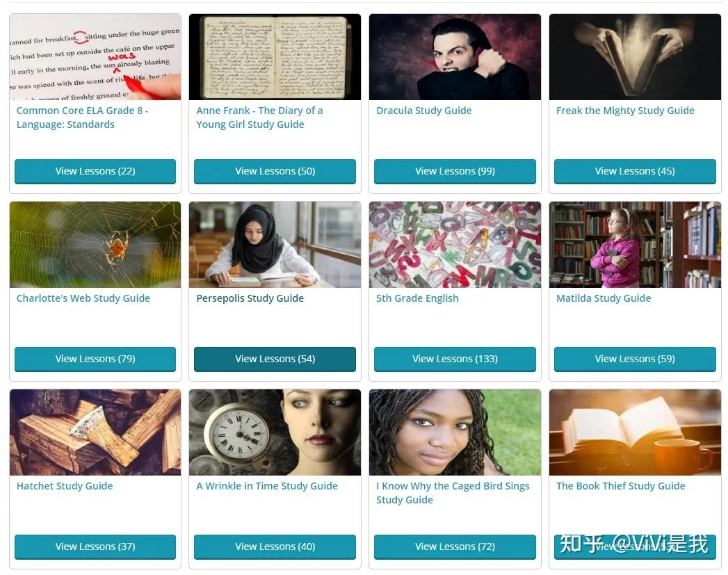
Task: Open Dracula Study Guide vampire thumbnail
Action: click(455, 56)
